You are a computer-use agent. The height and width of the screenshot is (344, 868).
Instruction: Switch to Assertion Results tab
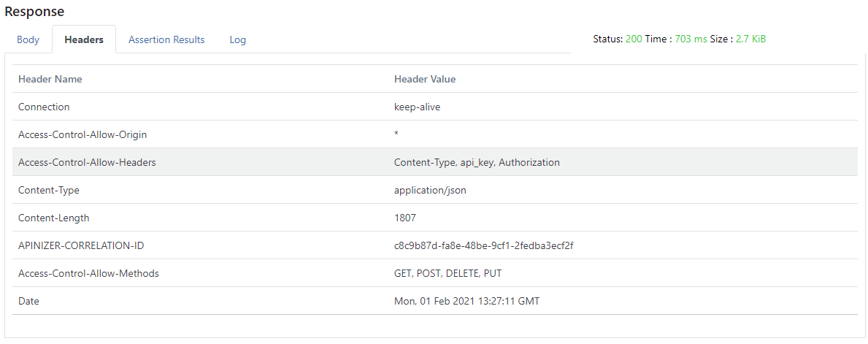pyautogui.click(x=166, y=40)
